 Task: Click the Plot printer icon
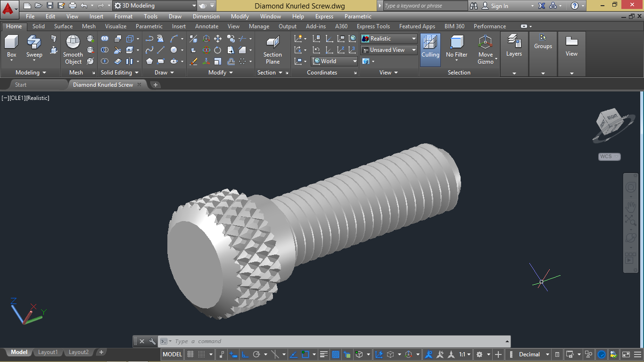point(73,6)
